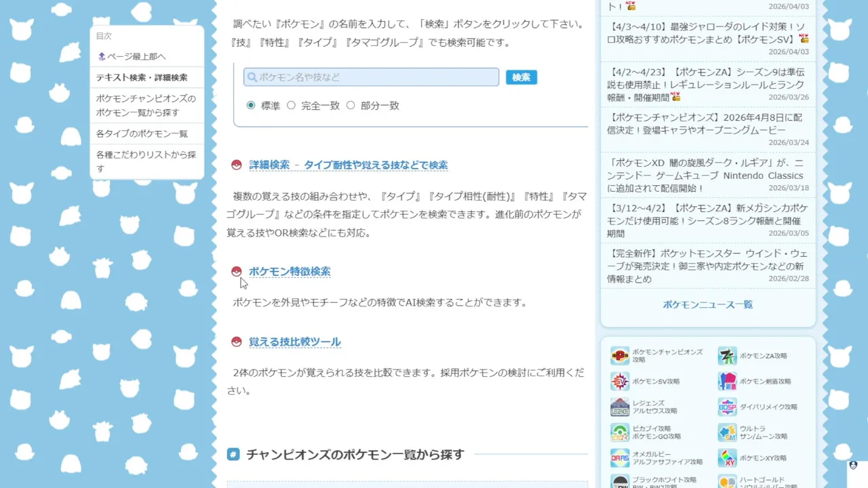Click ポケモンSV攻略 text link
Viewport: 868px width, 488px height.
pyautogui.click(x=656, y=382)
